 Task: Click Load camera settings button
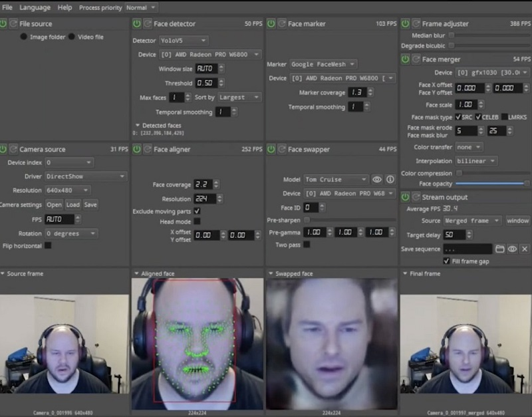[72, 205]
